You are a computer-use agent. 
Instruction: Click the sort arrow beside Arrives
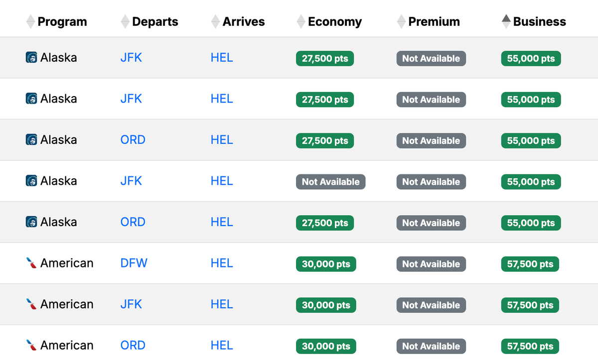pos(215,21)
